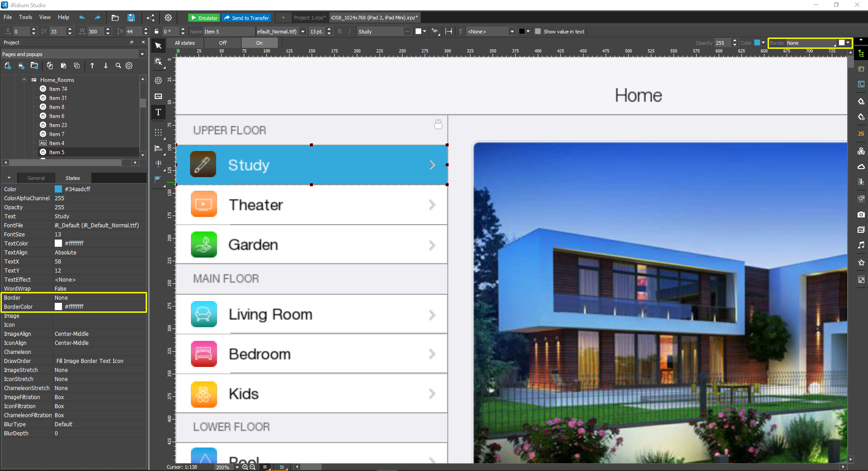Screen dimensions: 868x471
Task: Click Send to Transfer button
Action: pyautogui.click(x=247, y=18)
